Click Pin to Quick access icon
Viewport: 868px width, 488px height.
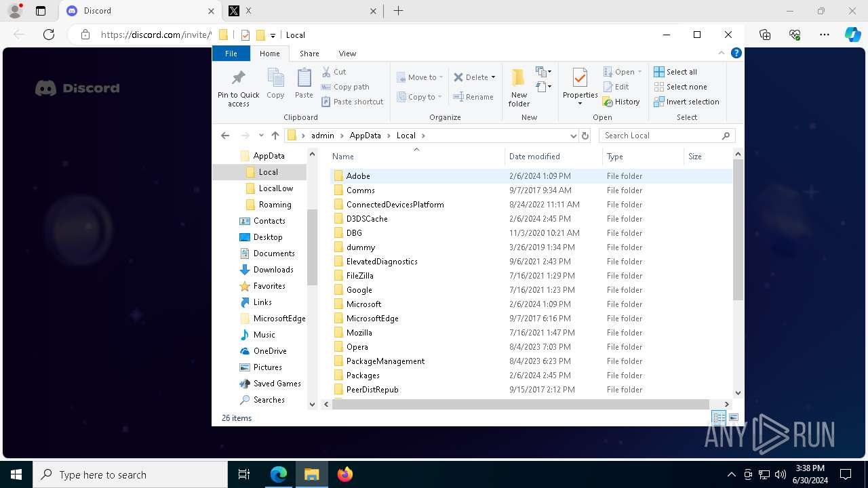point(238,88)
